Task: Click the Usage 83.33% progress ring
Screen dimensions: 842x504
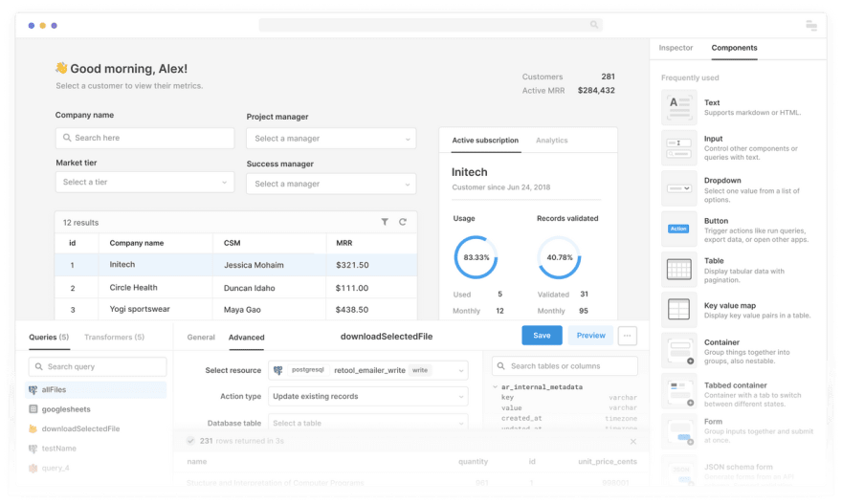Action: coord(476,257)
